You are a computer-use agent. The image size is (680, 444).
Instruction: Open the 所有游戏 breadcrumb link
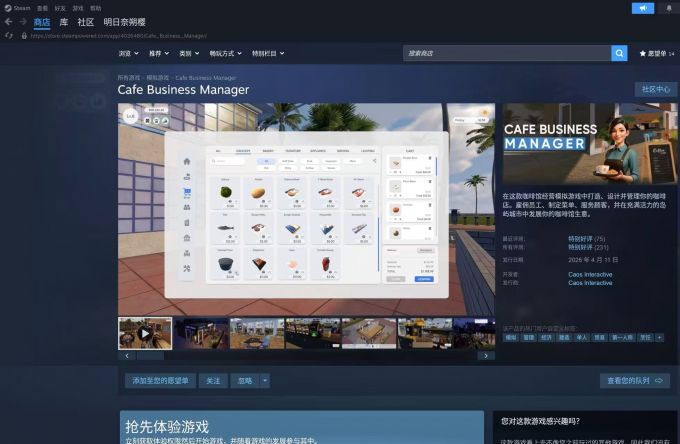click(x=129, y=78)
